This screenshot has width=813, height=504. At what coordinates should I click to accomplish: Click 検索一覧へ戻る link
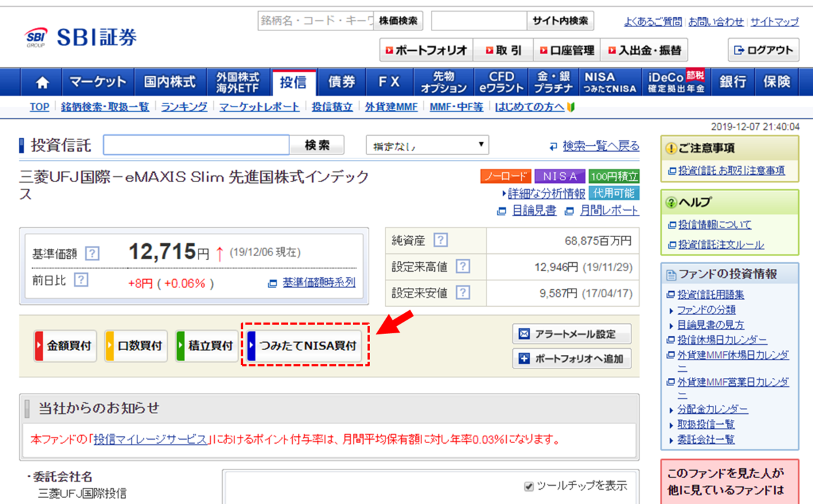pos(601,146)
